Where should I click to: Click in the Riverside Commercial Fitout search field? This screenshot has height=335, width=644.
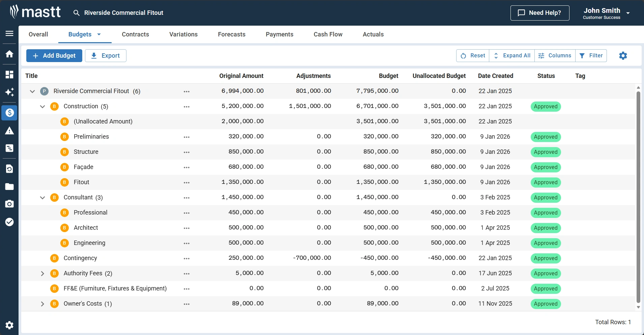[x=123, y=13]
